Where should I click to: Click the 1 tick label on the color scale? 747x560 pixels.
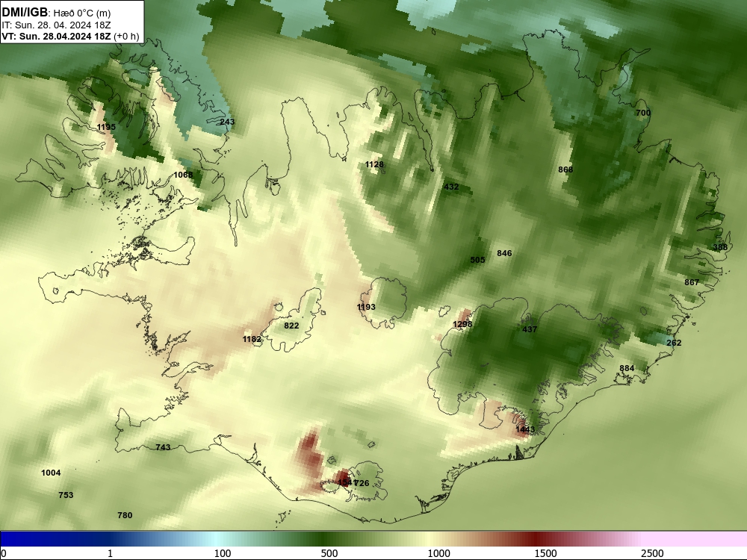110,553
